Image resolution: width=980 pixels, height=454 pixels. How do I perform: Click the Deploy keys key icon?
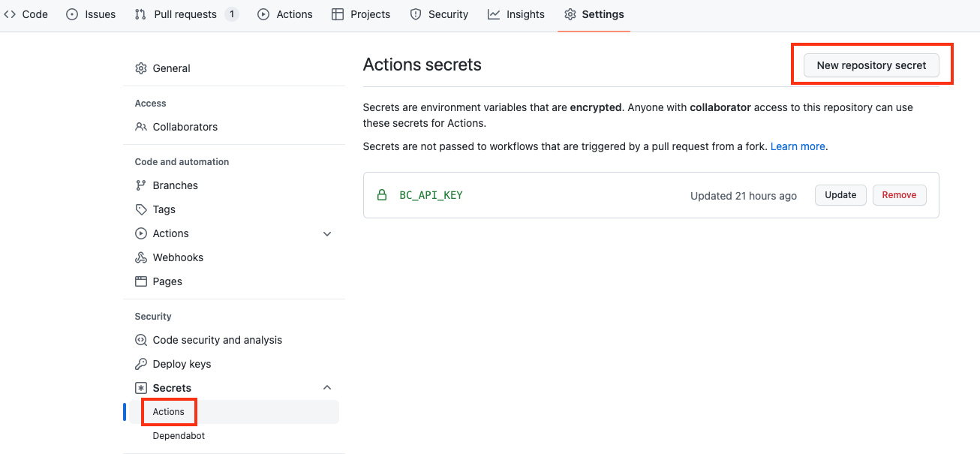141,363
